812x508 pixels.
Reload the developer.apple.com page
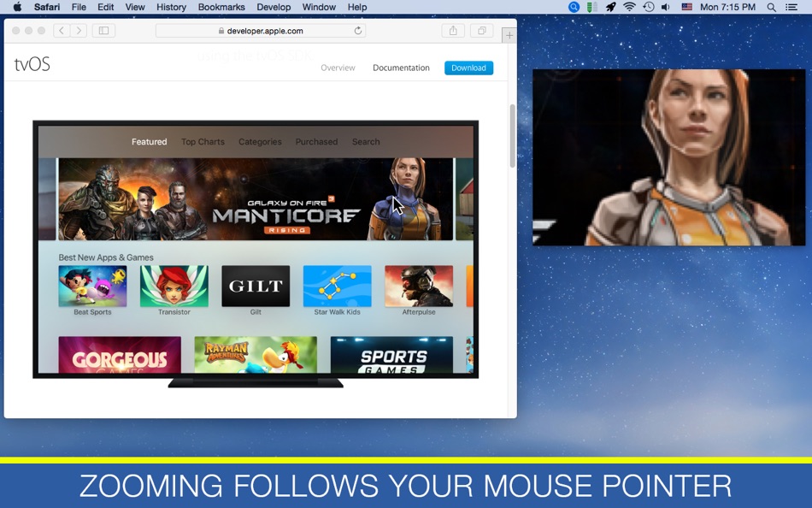point(358,31)
